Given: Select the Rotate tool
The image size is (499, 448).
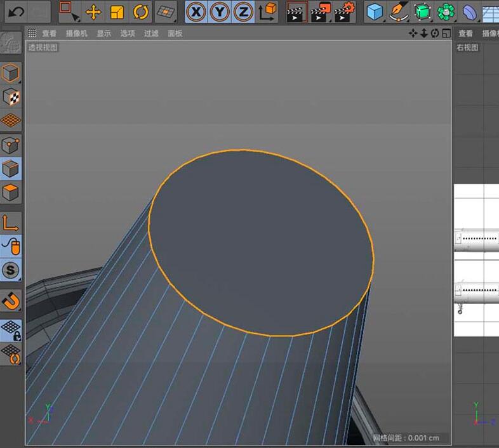Looking at the screenshot, I should [x=141, y=12].
